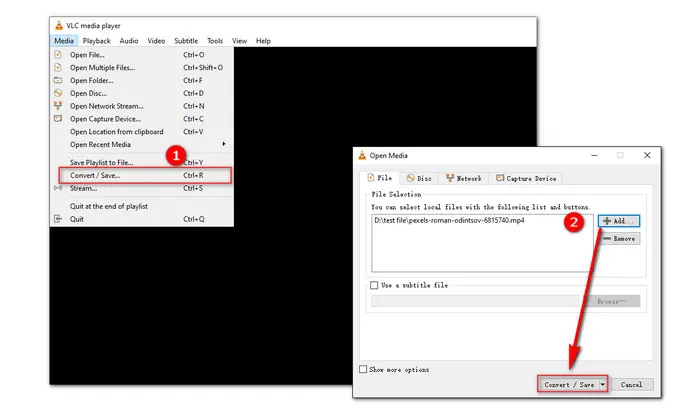Open the View menu
Image resolution: width=700 pixels, height=407 pixels.
[239, 41]
